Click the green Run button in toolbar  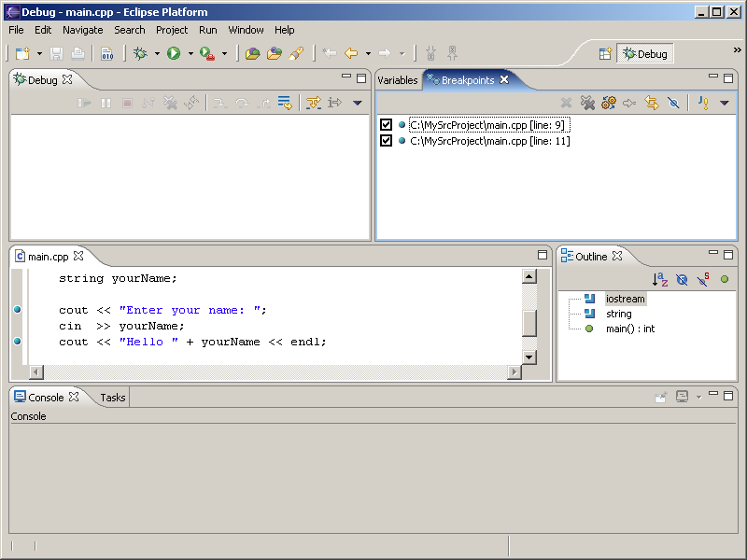(174, 54)
